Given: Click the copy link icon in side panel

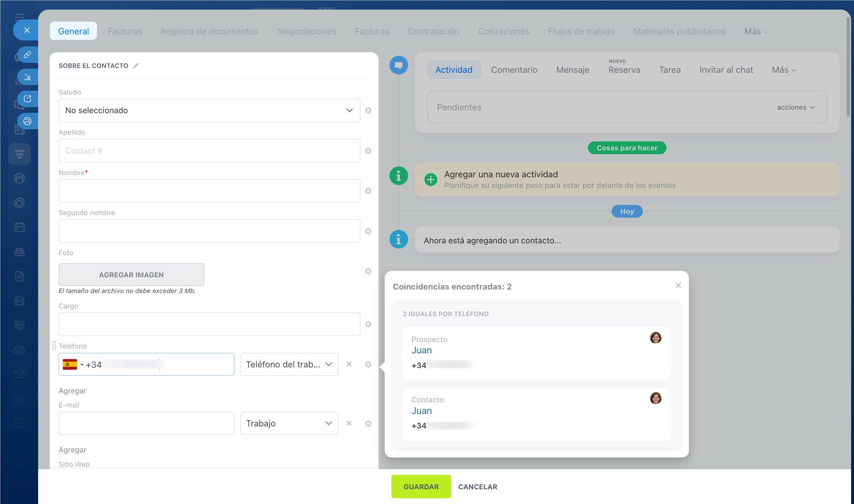Looking at the screenshot, I should click(28, 54).
